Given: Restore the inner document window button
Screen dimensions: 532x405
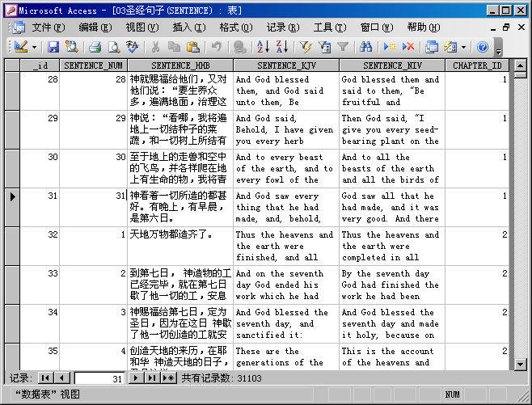Looking at the screenshot, I should click(x=506, y=27).
